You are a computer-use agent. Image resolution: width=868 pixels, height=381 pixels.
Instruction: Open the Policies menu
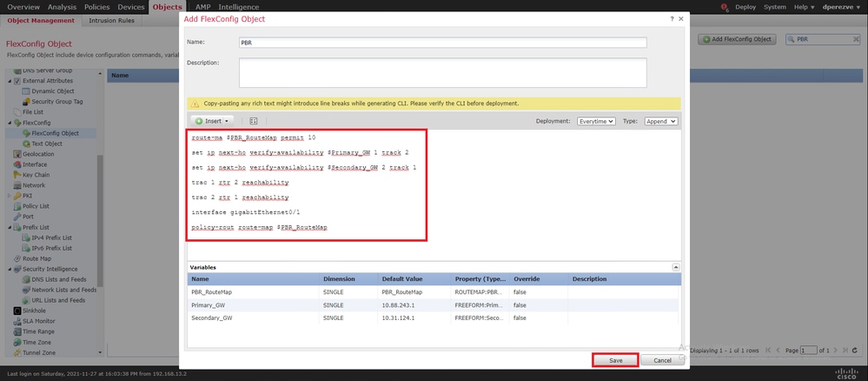tap(96, 7)
